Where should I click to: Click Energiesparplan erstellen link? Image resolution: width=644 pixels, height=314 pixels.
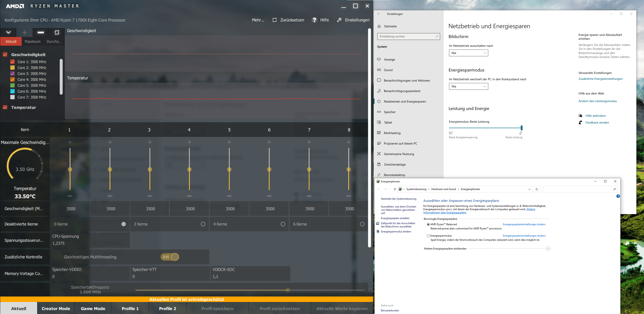tap(395, 218)
